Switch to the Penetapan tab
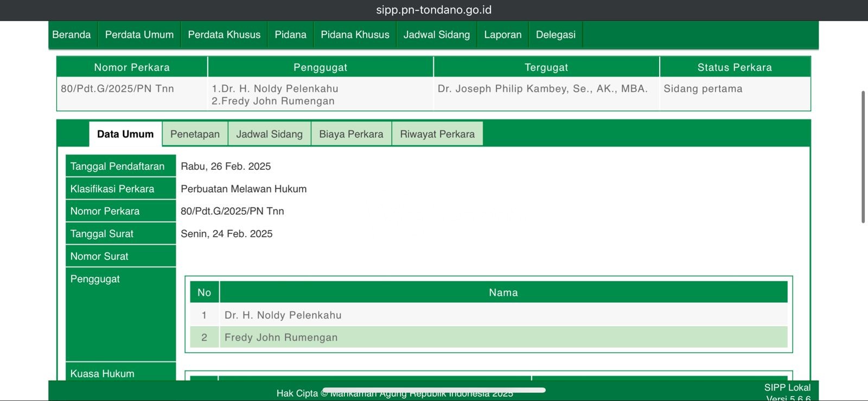Viewport: 868px width, 401px height. (195, 134)
